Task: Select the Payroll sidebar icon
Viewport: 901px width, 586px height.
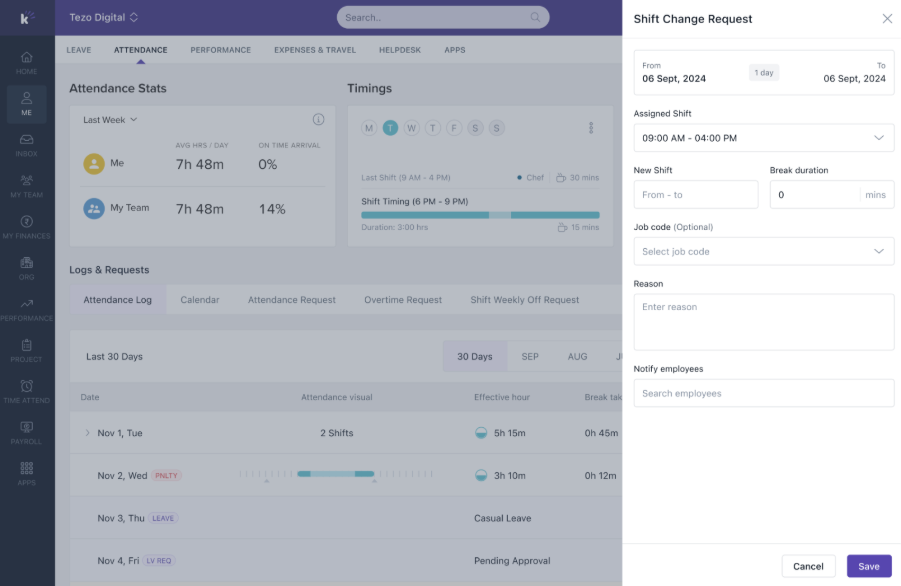Action: coord(26,427)
